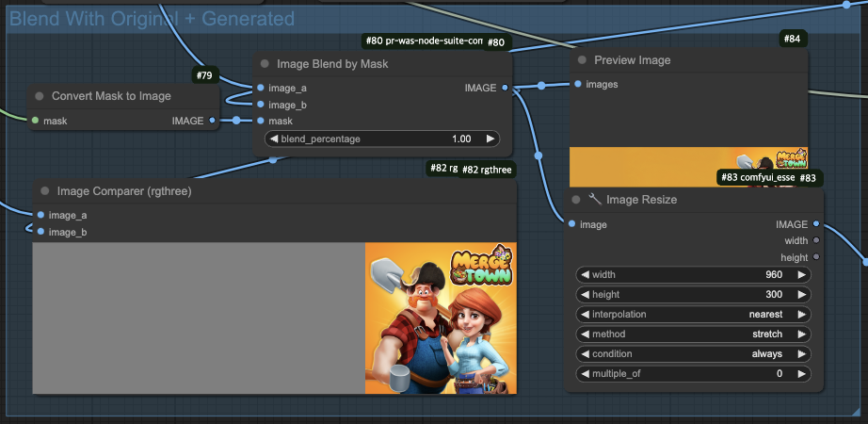Click the height 300 field
The height and width of the screenshot is (424, 868).
tap(693, 294)
